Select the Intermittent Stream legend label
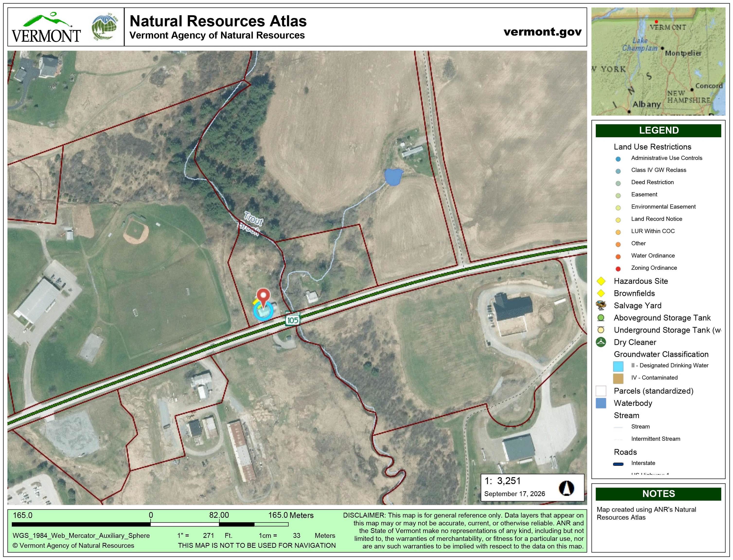 655,439
